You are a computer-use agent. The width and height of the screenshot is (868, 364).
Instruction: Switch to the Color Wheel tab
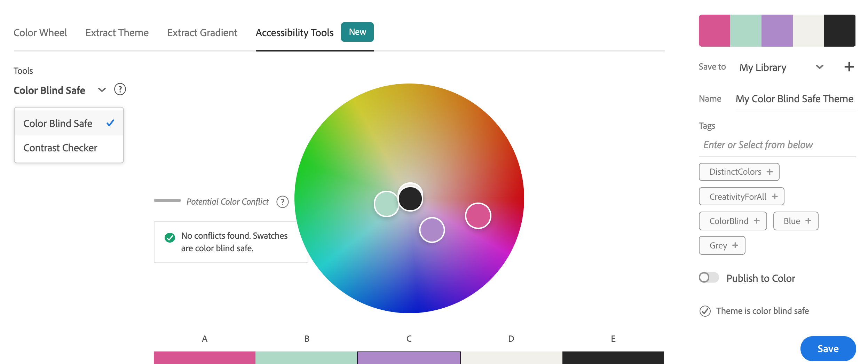(40, 33)
